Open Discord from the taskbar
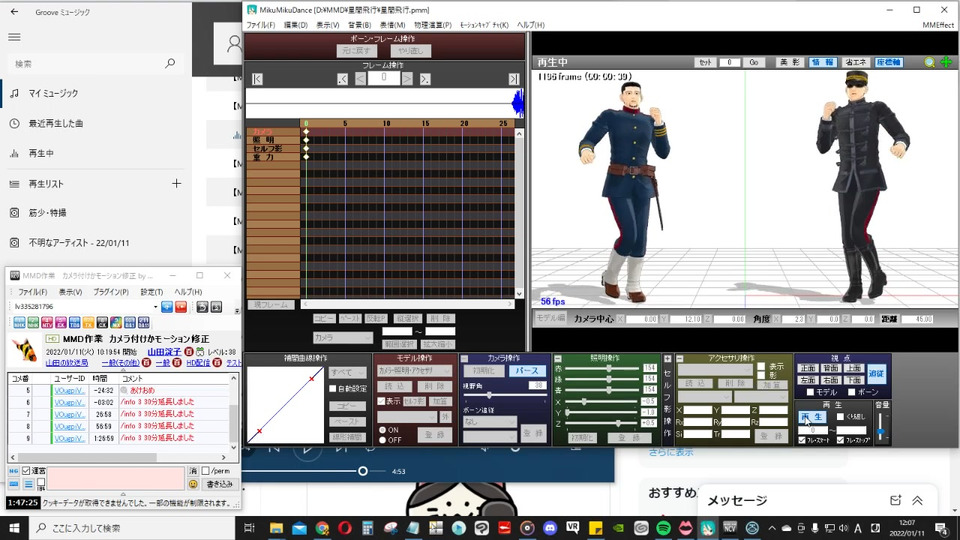 point(550,528)
